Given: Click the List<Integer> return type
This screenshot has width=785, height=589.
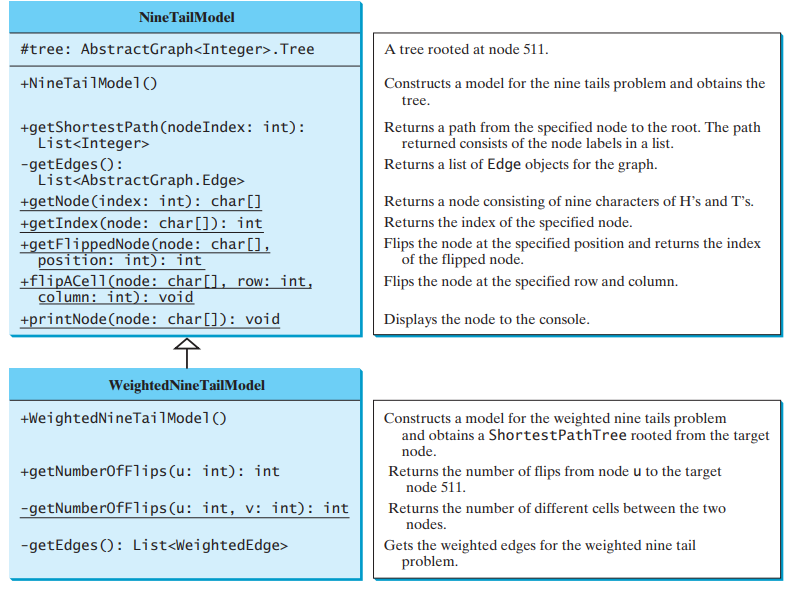Looking at the screenshot, I should 93,144.
